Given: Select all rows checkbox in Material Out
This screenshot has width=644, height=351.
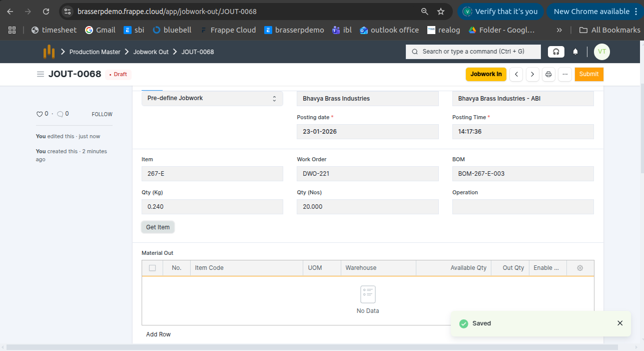Looking at the screenshot, I should point(153,268).
